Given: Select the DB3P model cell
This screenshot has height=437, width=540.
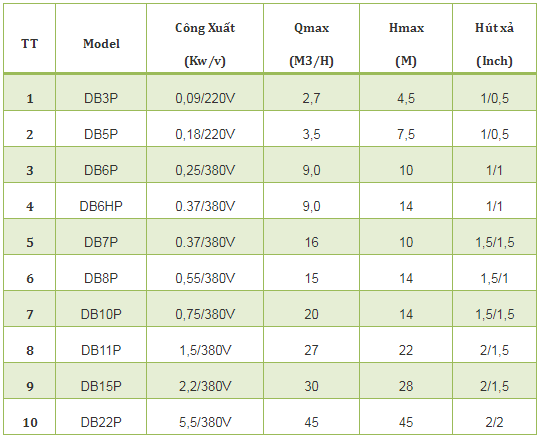Looking at the screenshot, I should [x=101, y=98].
